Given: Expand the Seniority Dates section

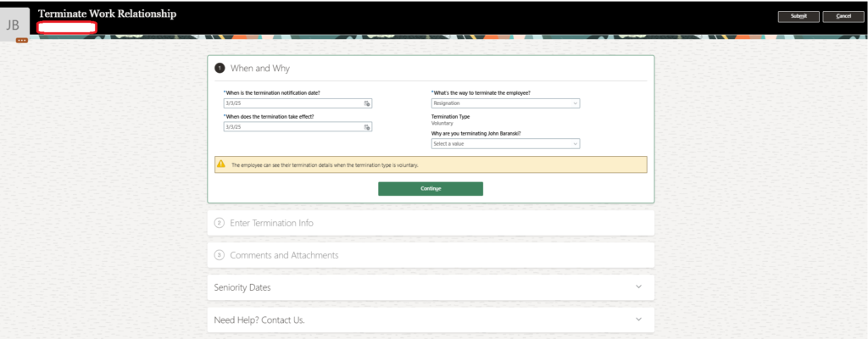Looking at the screenshot, I should 639,287.
